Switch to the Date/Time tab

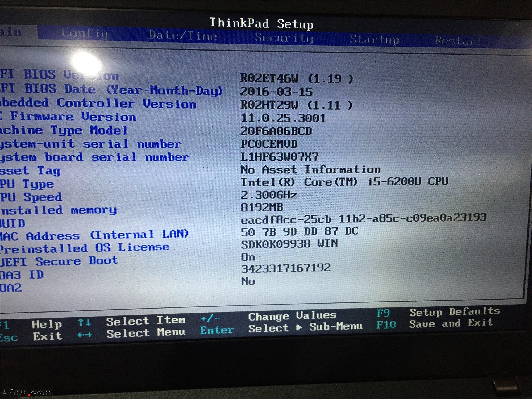point(183,36)
